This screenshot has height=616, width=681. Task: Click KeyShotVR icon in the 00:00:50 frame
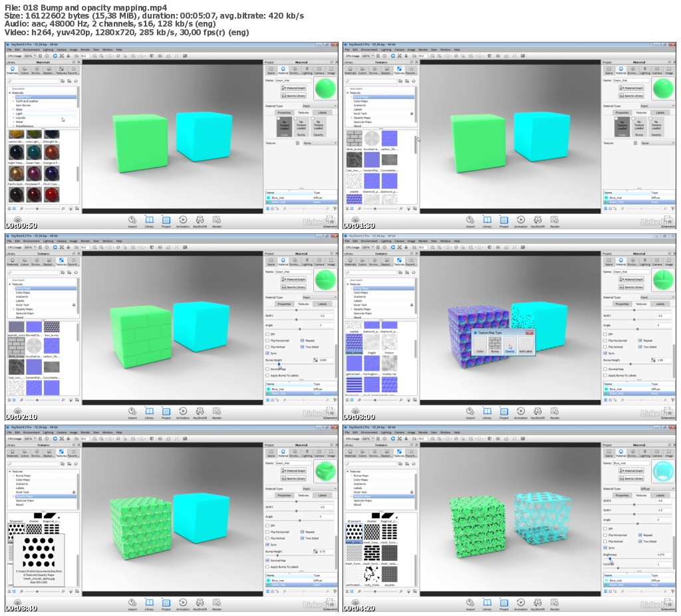(x=200, y=220)
